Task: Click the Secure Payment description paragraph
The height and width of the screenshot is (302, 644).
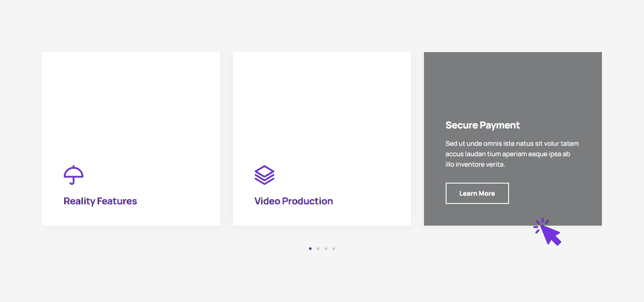Action: coord(512,154)
